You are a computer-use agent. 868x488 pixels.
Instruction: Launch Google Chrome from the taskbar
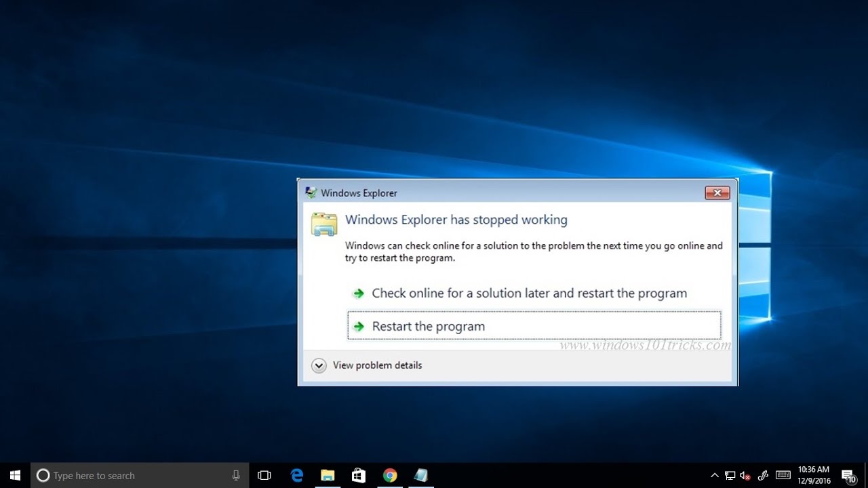[390, 475]
